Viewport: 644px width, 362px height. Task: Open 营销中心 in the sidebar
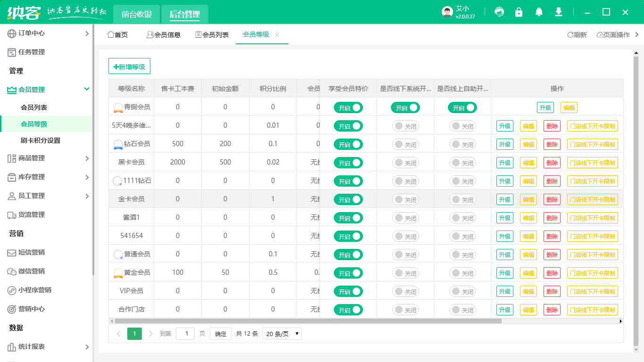[x=32, y=309]
